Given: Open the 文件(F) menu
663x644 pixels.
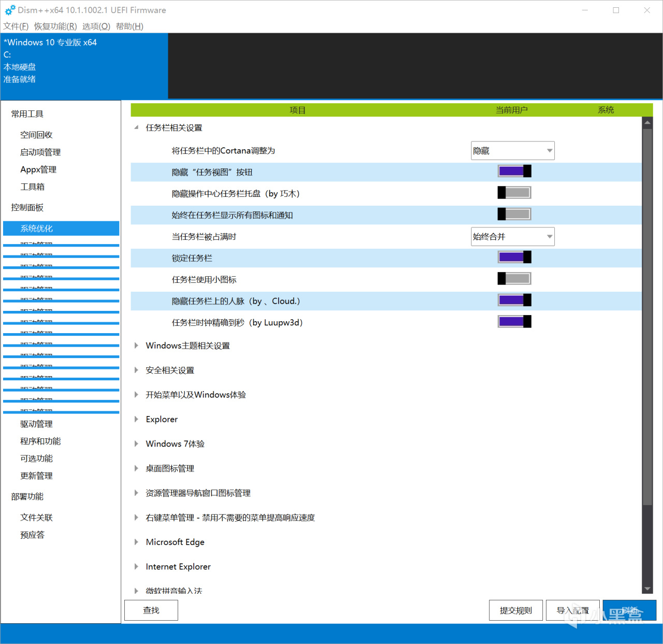Looking at the screenshot, I should tap(16, 26).
